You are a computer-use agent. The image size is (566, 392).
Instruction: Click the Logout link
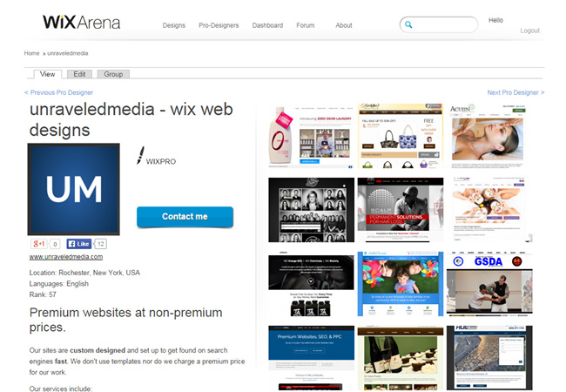(x=529, y=30)
